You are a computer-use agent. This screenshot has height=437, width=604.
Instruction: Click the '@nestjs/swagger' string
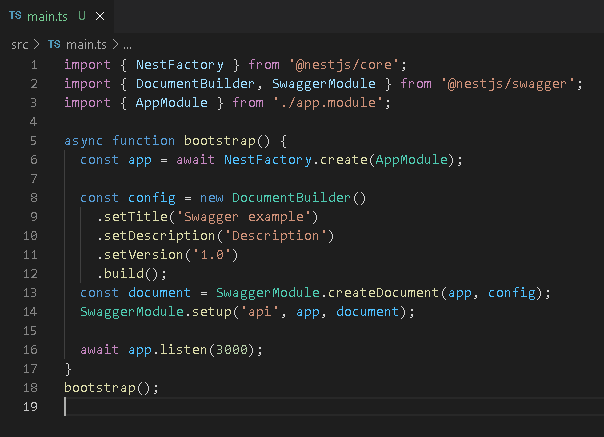point(507,84)
